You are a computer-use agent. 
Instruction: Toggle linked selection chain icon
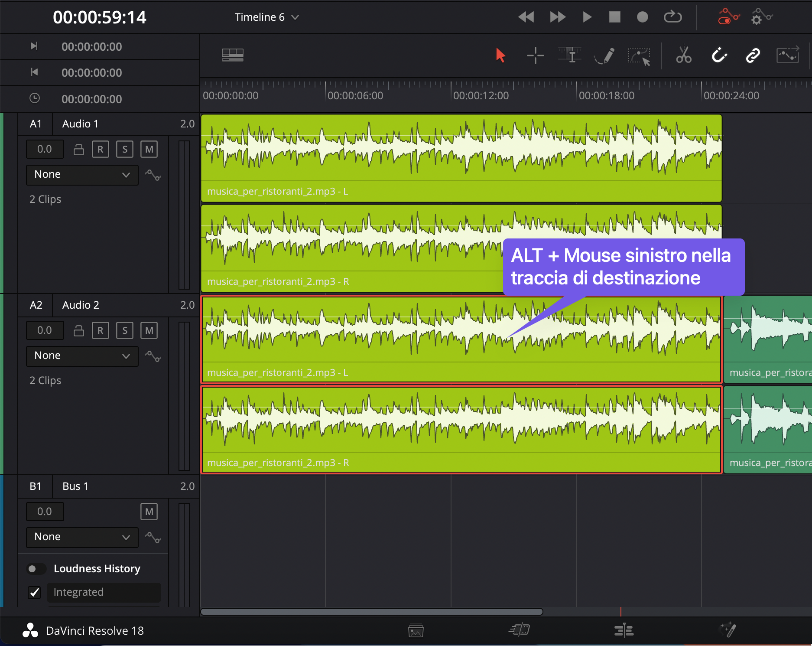pos(753,55)
